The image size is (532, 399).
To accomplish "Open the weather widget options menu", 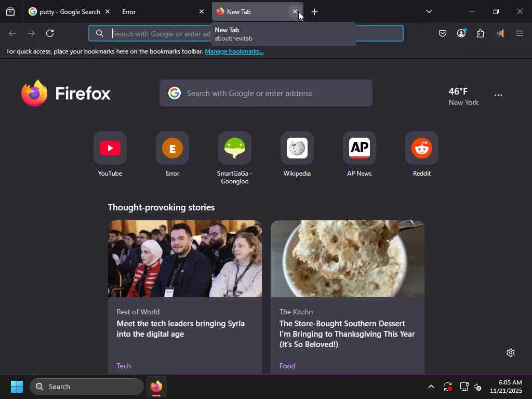I will tap(498, 96).
